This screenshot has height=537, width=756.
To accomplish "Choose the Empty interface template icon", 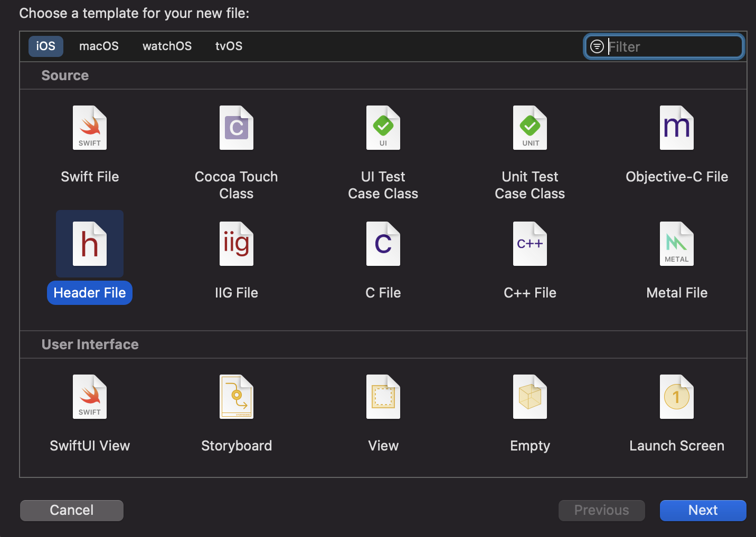I will point(530,397).
